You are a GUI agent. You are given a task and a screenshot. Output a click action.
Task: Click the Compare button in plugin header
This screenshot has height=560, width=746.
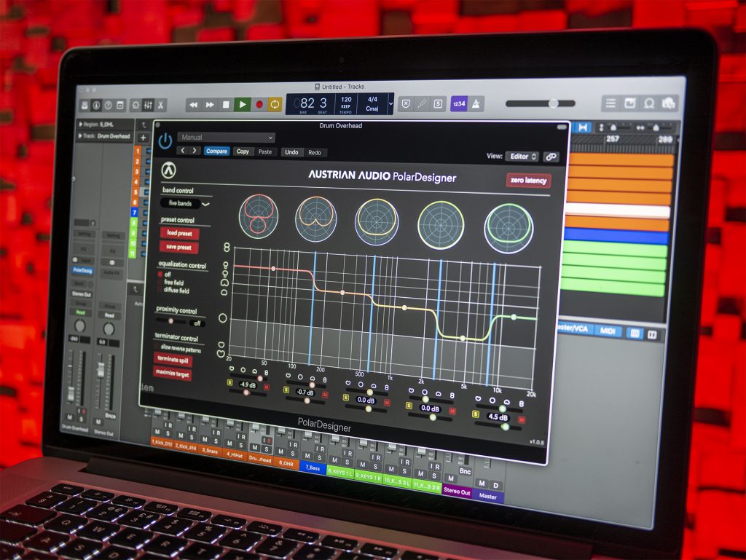click(216, 151)
